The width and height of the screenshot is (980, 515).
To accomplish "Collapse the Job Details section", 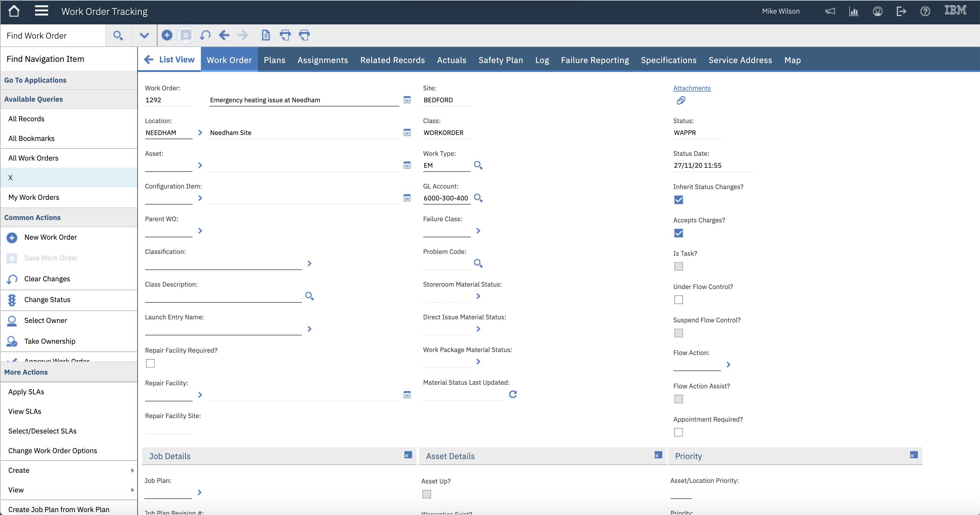I will pos(408,455).
